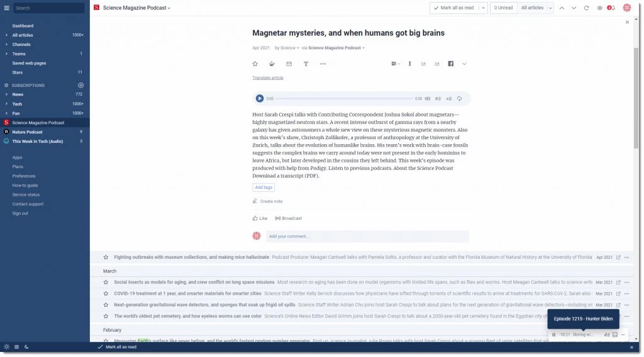Open settings gear in bottom-left corner
This screenshot has height=357, width=644.
(x=6, y=347)
